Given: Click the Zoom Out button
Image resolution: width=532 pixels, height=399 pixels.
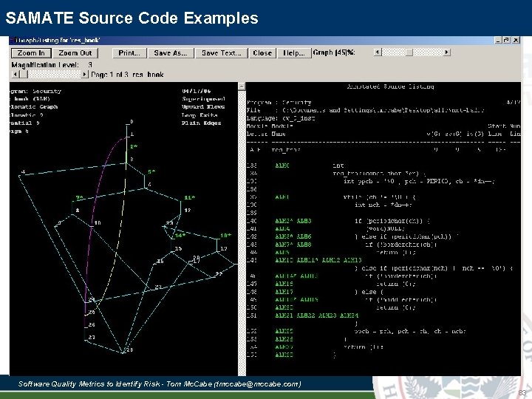Looking at the screenshot, I should tap(75, 53).
